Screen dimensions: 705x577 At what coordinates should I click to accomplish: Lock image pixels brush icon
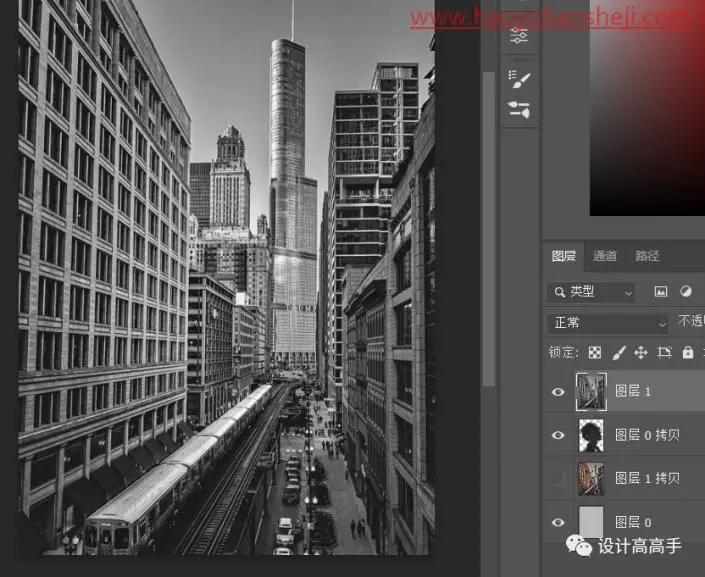coord(619,353)
